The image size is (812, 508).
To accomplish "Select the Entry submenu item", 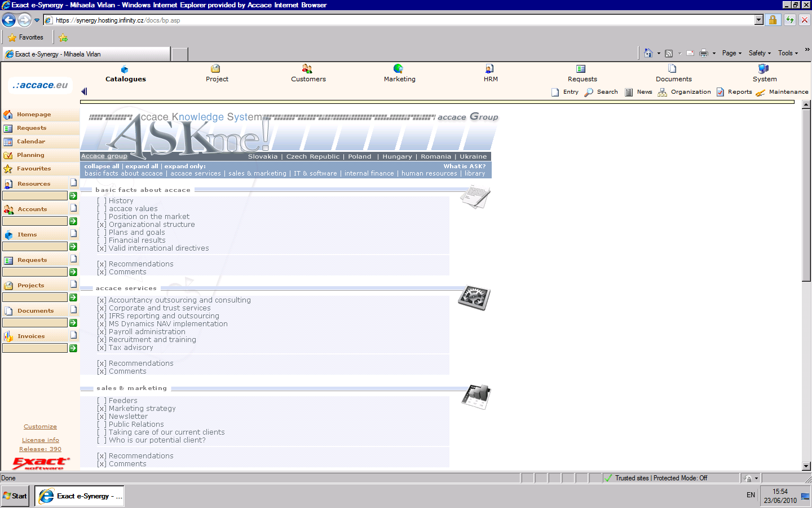I will pos(565,92).
